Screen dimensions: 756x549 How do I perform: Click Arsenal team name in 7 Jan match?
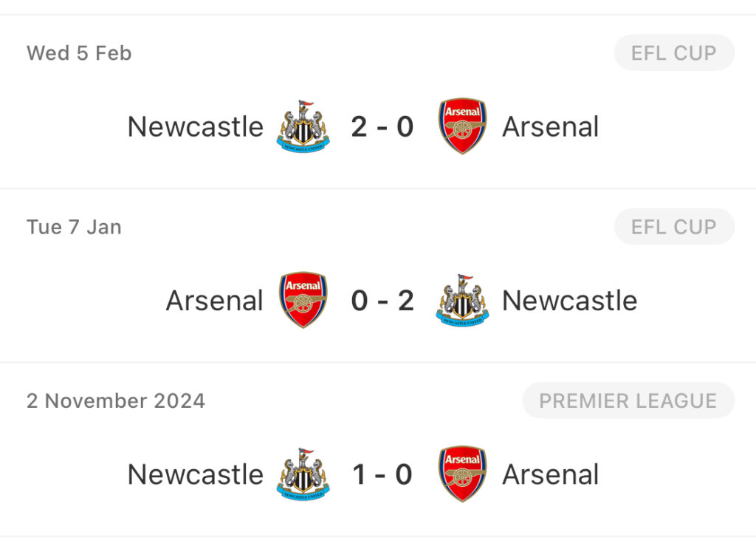click(215, 301)
